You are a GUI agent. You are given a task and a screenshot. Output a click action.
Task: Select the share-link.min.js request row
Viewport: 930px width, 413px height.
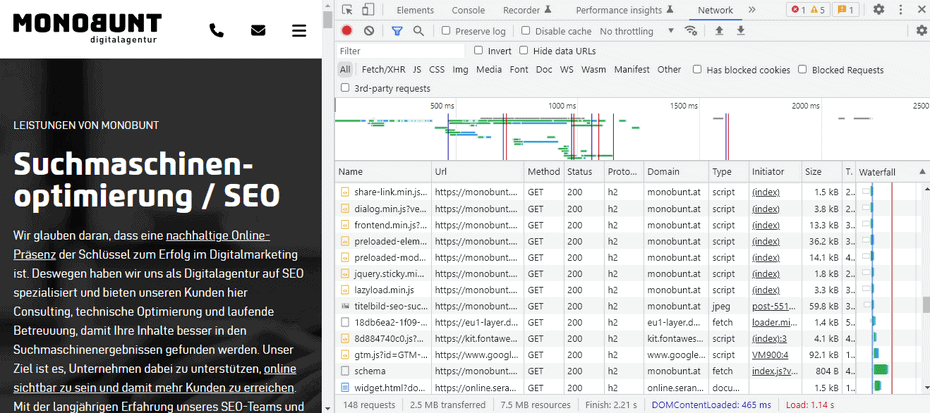point(626,192)
